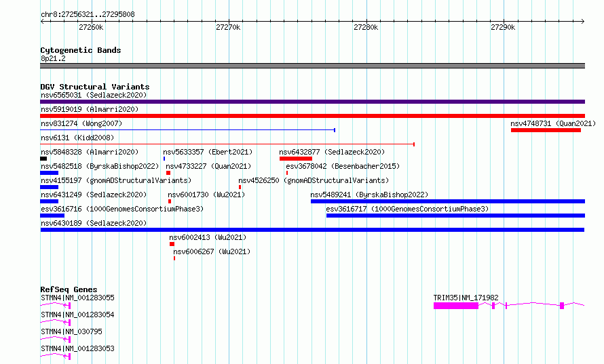Open nsv6131 (Kidd2008) variant label

click(x=77, y=138)
